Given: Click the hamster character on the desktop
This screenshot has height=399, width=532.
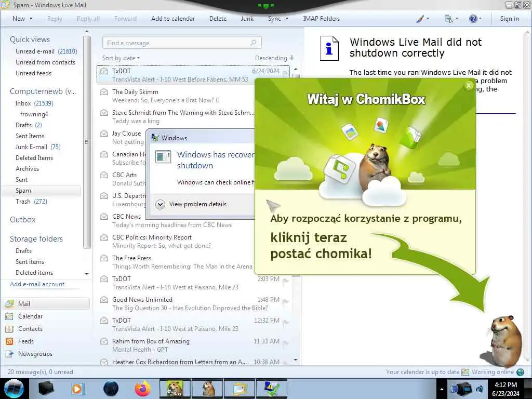Looking at the screenshot, I should pyautogui.click(x=503, y=341).
